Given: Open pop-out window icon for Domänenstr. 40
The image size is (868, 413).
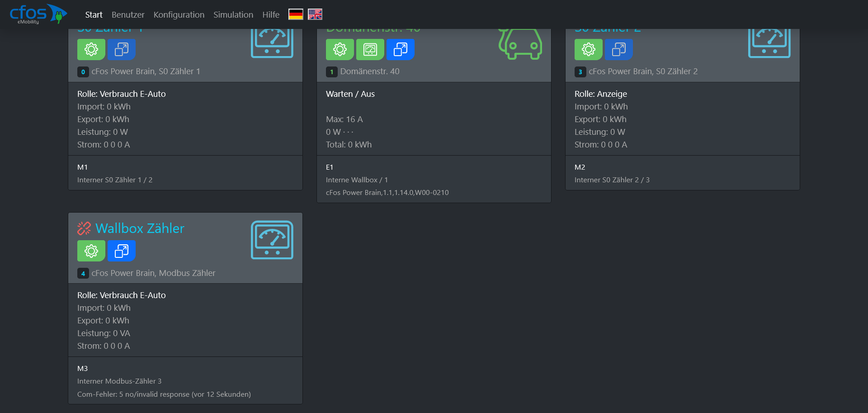Looking at the screenshot, I should click(401, 49).
